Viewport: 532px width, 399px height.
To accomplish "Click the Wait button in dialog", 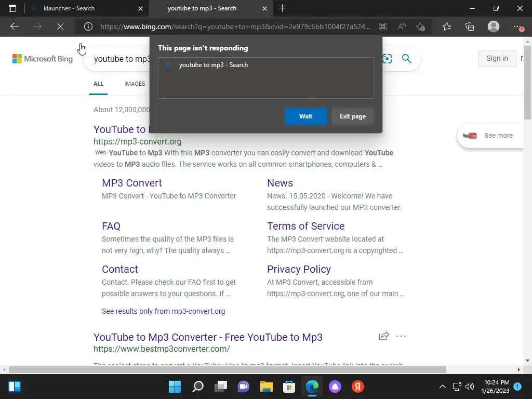I will coord(305,116).
